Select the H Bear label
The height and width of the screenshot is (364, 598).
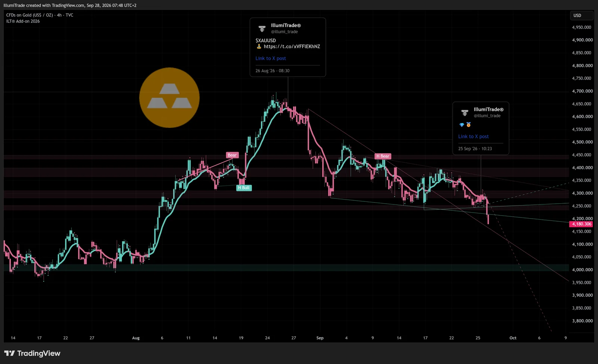[383, 156]
